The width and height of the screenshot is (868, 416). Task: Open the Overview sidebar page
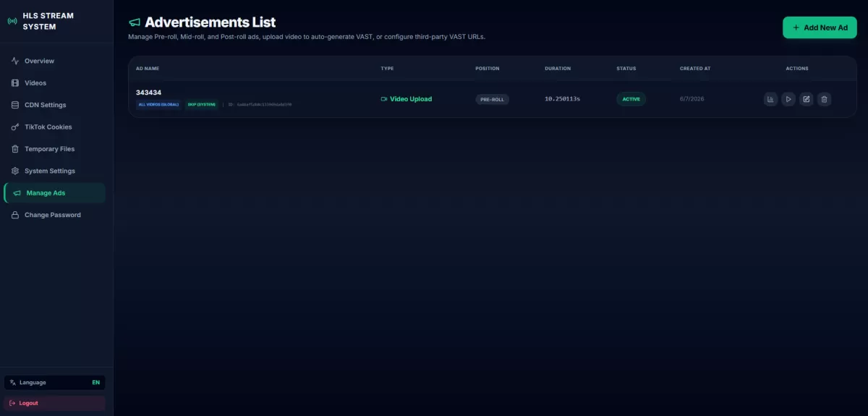[55, 61]
